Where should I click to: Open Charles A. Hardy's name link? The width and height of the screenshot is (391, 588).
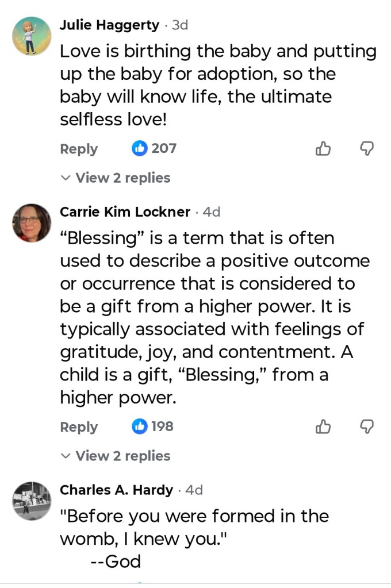point(116,490)
